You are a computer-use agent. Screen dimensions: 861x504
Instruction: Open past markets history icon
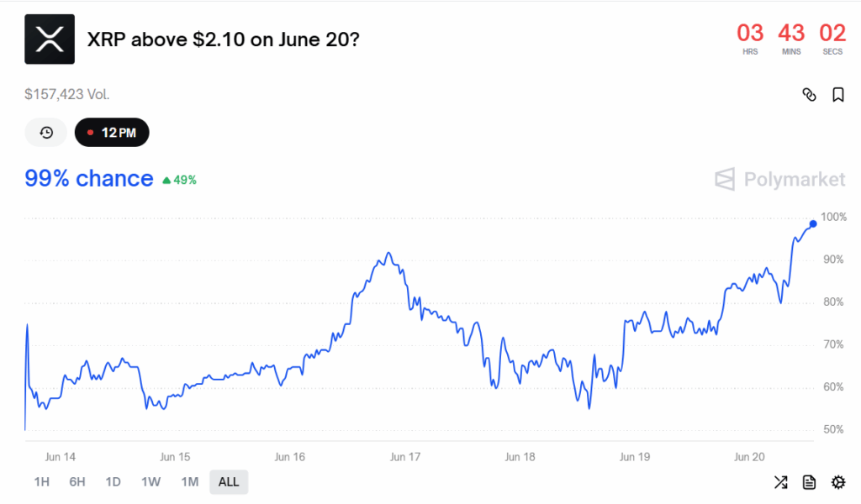coord(46,133)
